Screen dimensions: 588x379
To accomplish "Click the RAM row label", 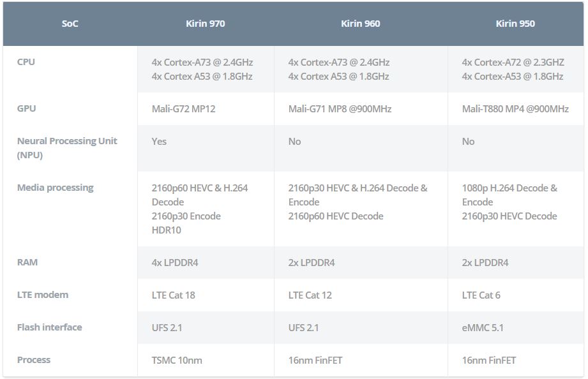I will tap(27, 262).
